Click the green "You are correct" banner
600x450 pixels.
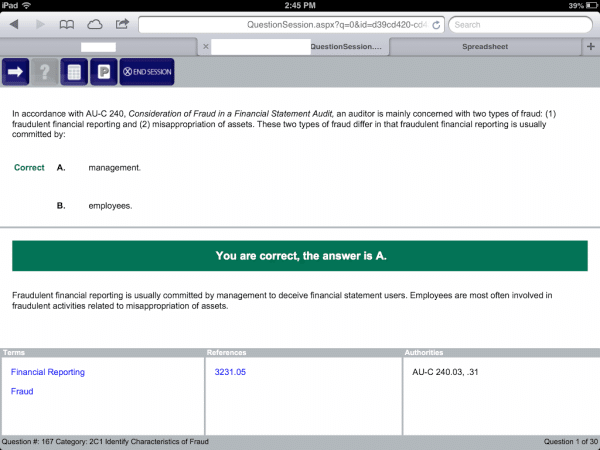(300, 256)
